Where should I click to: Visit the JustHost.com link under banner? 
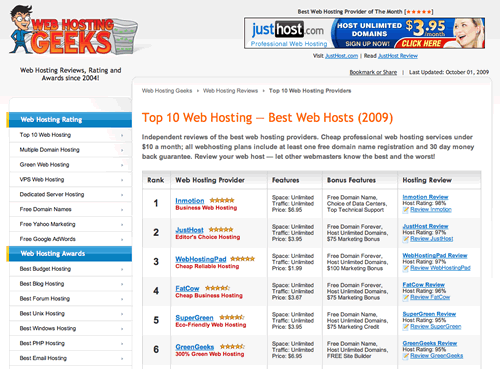(x=341, y=56)
